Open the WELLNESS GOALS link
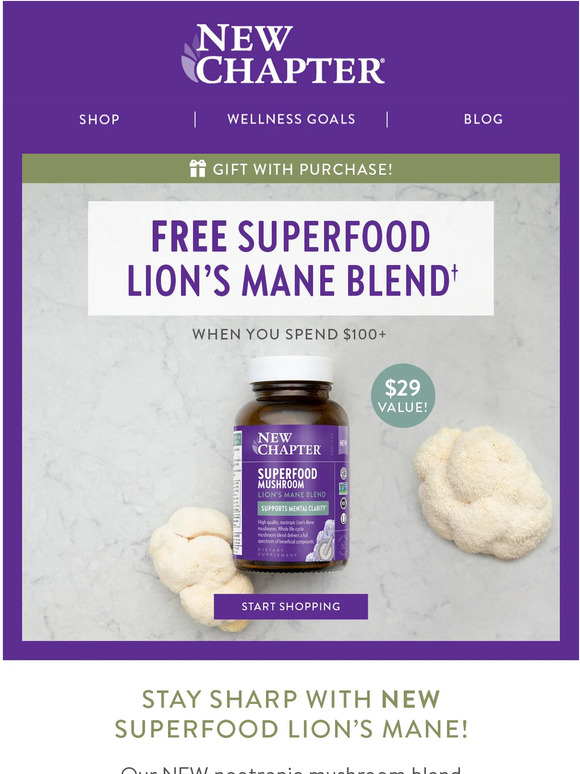Screen dimensions: 580x774 coord(291,119)
